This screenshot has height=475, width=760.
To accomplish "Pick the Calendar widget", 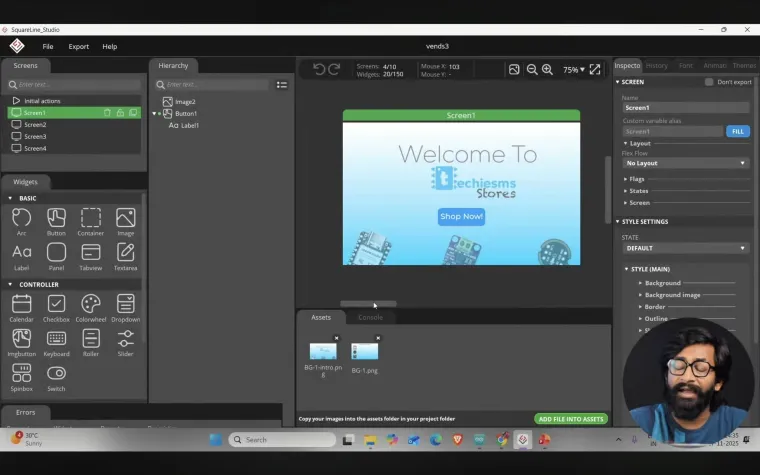I will [21, 304].
